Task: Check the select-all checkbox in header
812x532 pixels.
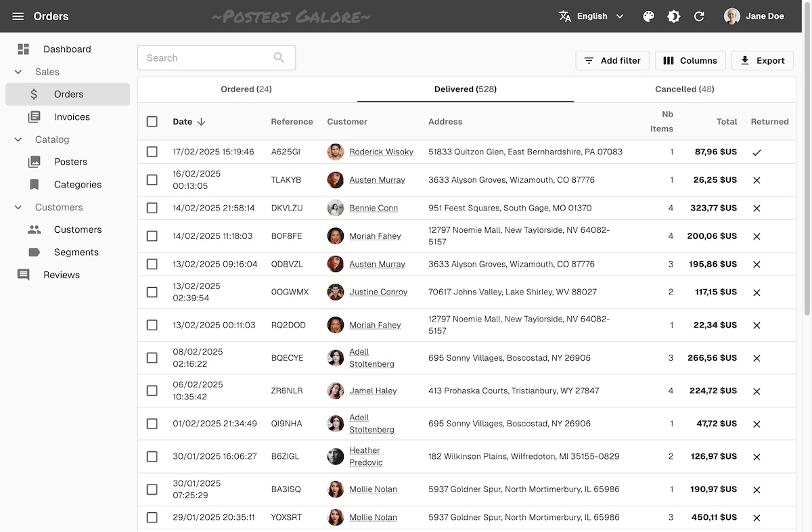Action: click(152, 122)
